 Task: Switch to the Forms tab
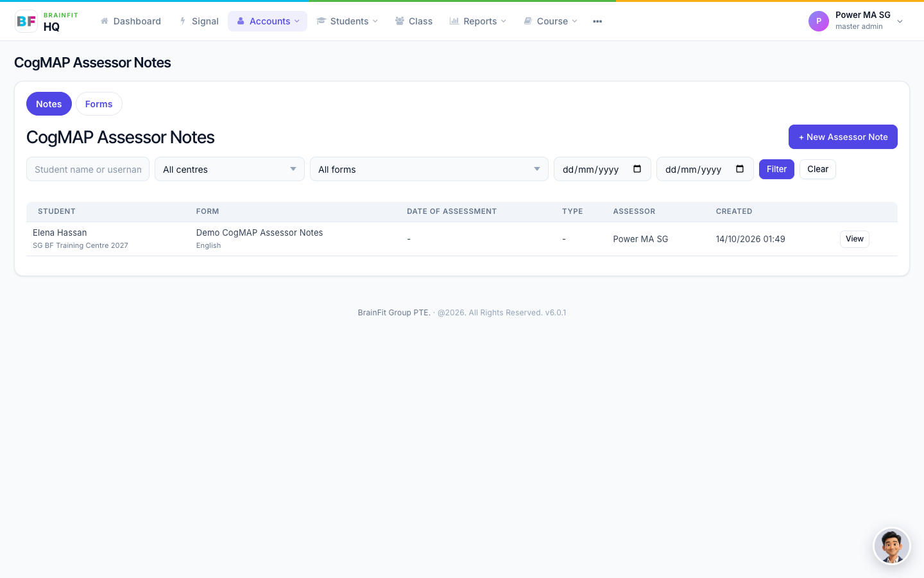[99, 104]
